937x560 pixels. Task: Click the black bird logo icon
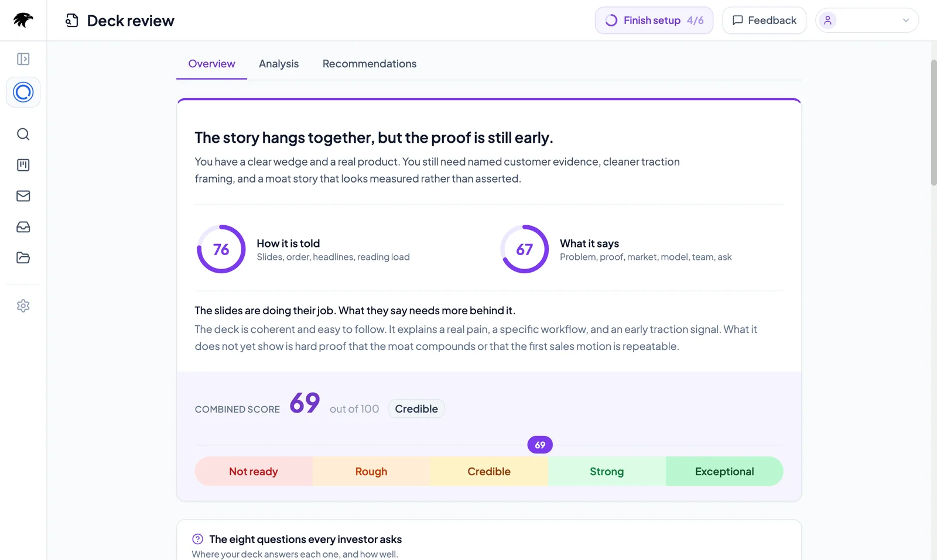pos(23,20)
